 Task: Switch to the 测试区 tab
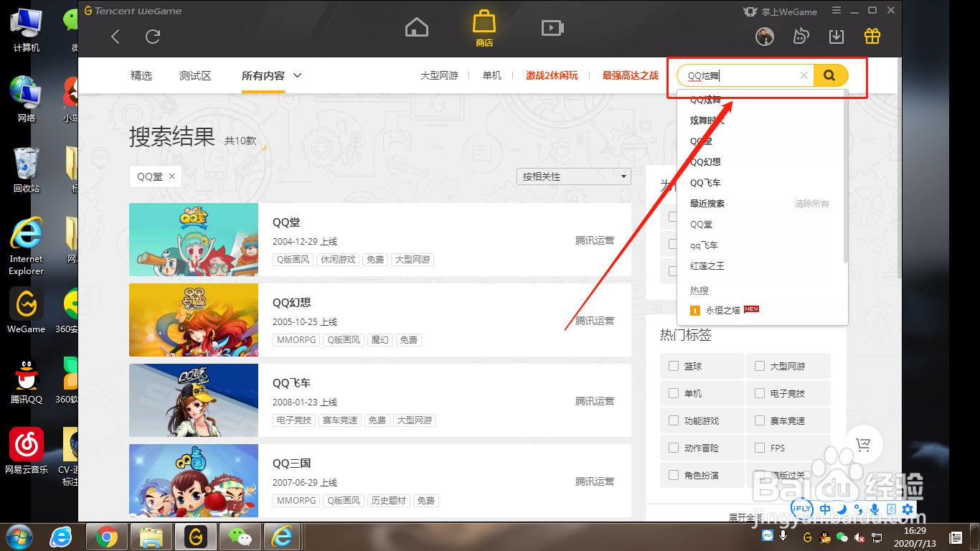coord(195,75)
